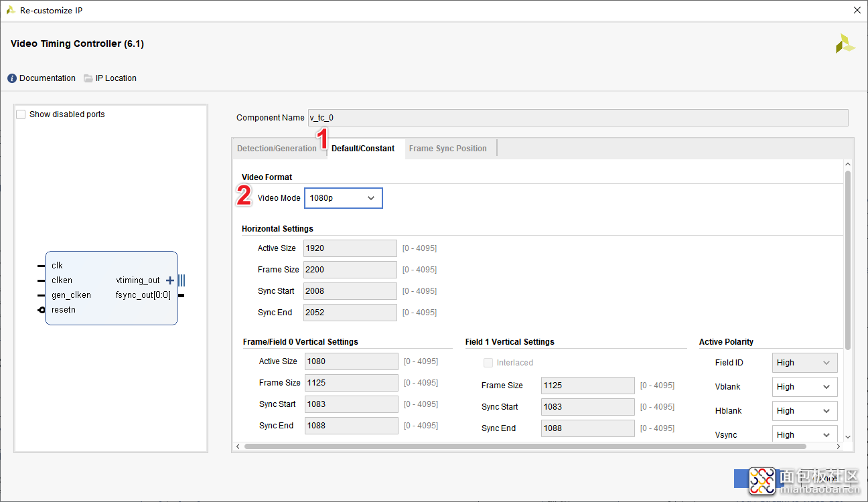Click scroll up arrow of settings panel
Screen dimensions: 868x502
pos(848,165)
